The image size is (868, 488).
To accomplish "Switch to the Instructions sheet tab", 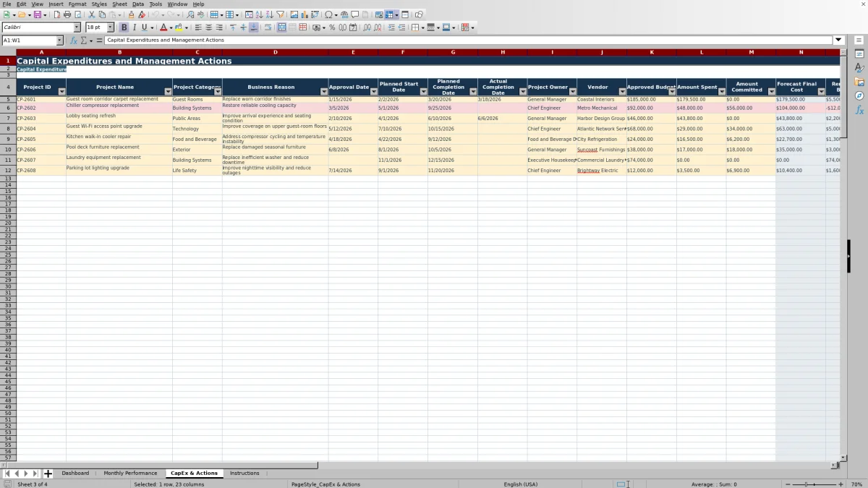I will 244,474.
